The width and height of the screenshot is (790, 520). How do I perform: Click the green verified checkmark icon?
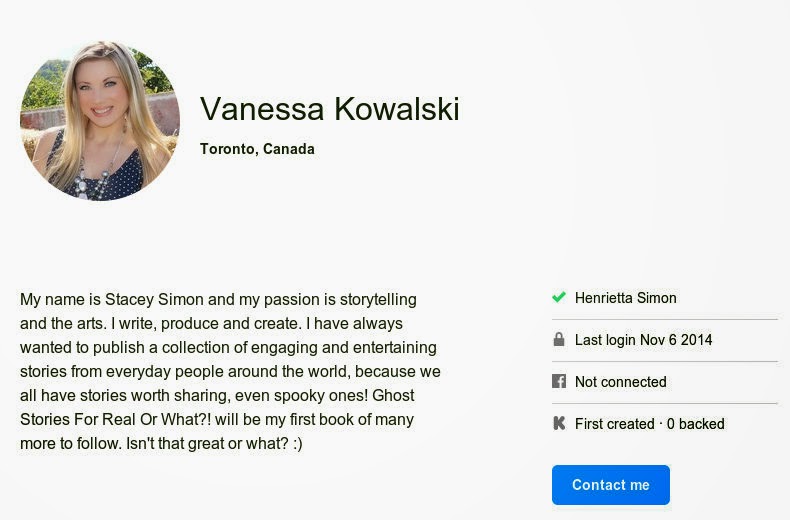[559, 298]
